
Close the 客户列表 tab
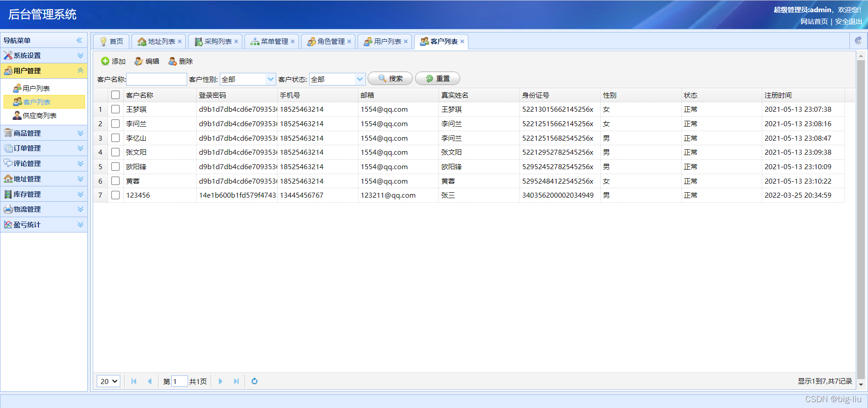462,42
